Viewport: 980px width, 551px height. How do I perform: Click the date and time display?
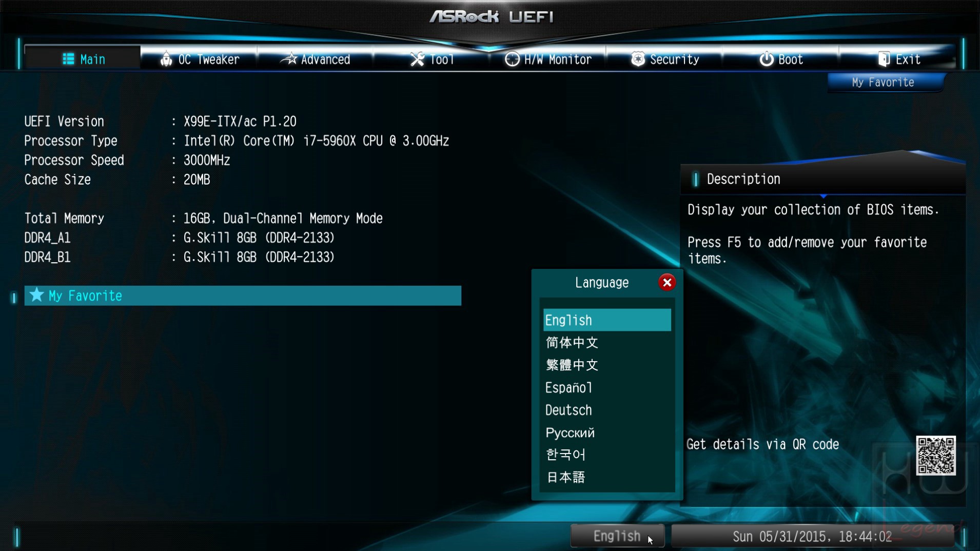(812, 536)
